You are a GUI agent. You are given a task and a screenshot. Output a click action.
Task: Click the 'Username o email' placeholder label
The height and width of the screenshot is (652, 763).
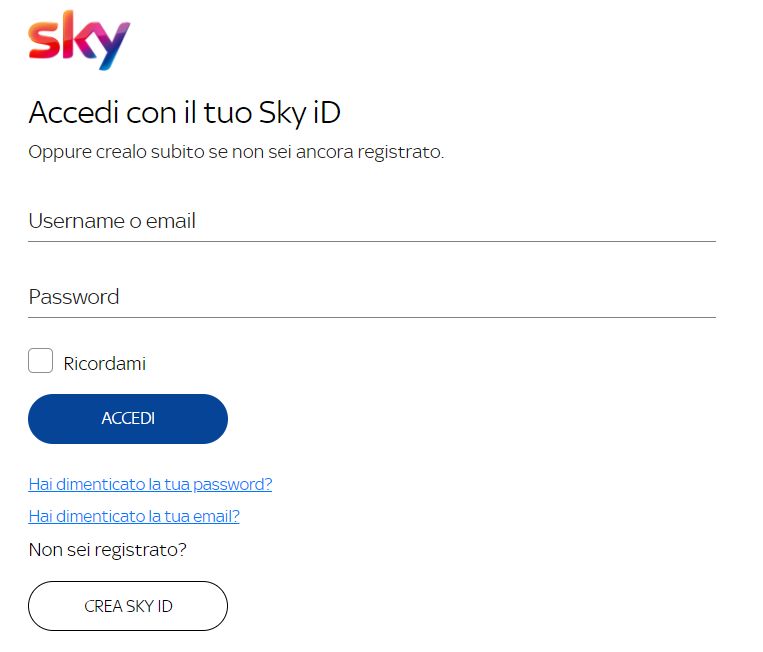(x=112, y=221)
